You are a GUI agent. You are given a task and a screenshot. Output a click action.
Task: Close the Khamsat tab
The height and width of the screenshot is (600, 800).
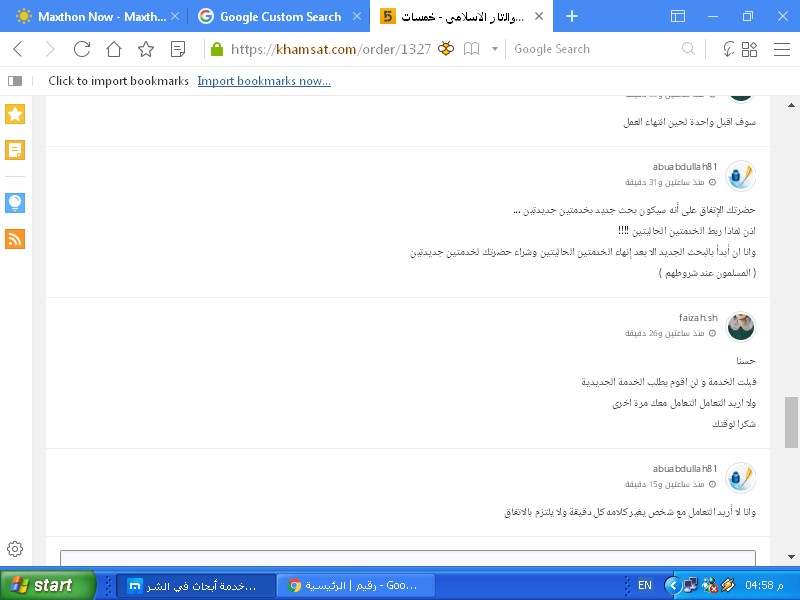(539, 16)
